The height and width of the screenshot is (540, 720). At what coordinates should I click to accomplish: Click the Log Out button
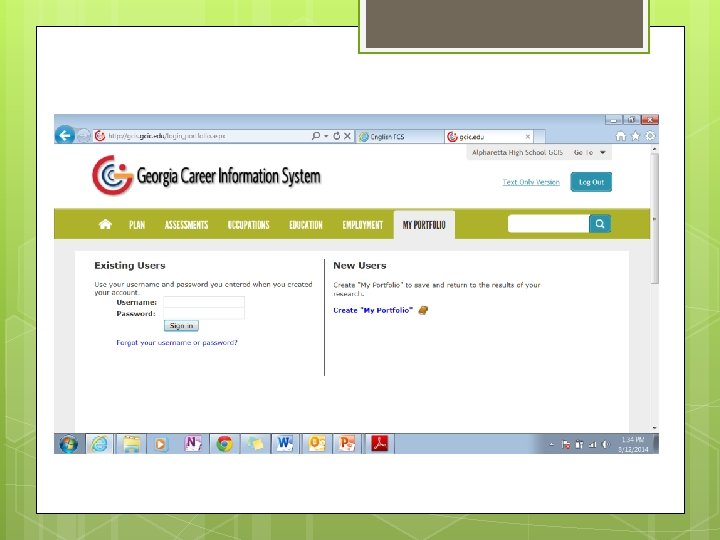tap(591, 182)
